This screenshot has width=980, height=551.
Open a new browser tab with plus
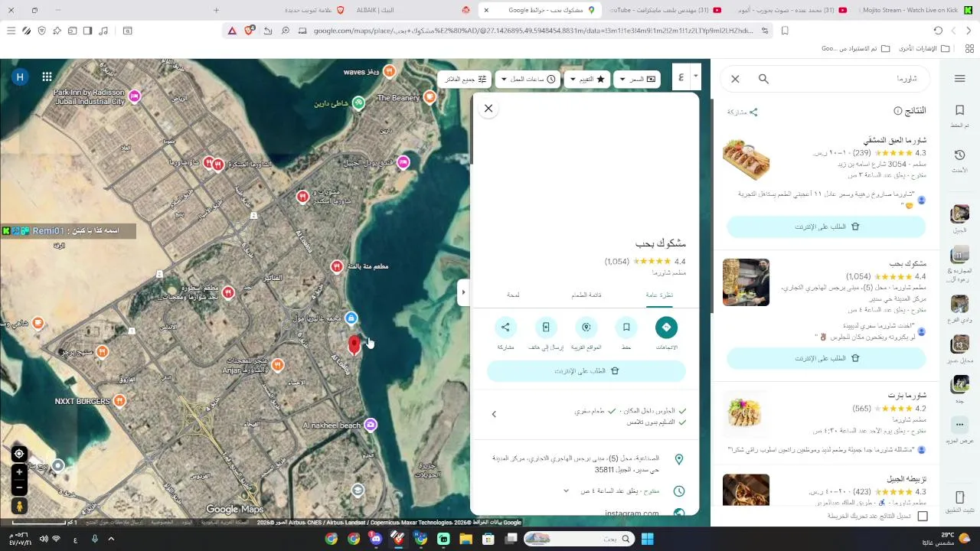(216, 10)
